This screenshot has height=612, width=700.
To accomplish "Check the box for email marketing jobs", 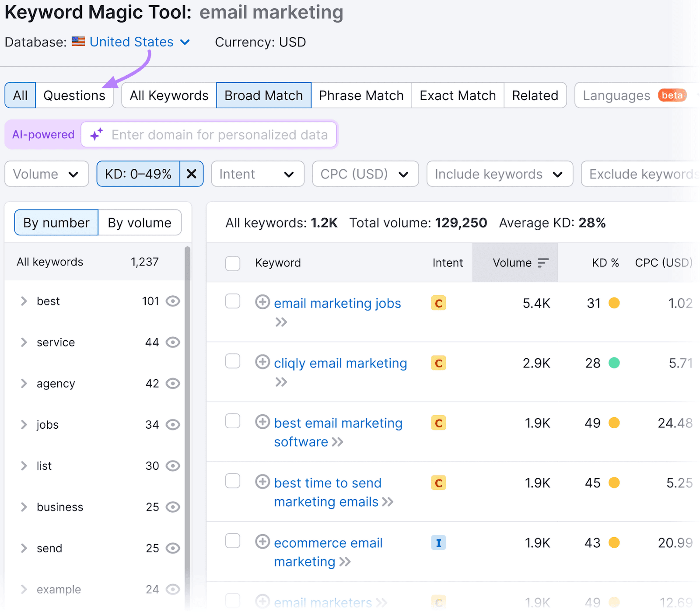I will (x=233, y=301).
